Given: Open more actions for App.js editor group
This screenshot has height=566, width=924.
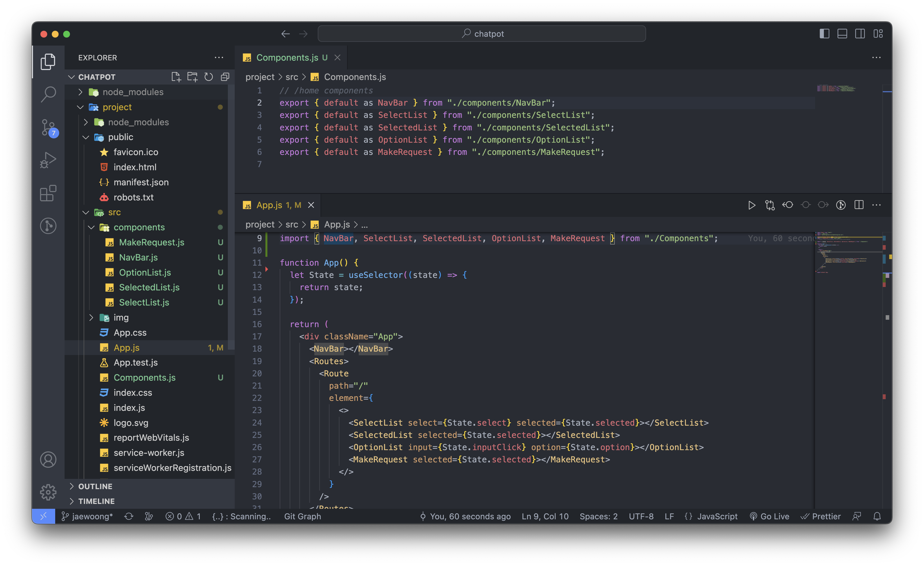Looking at the screenshot, I should (x=876, y=205).
